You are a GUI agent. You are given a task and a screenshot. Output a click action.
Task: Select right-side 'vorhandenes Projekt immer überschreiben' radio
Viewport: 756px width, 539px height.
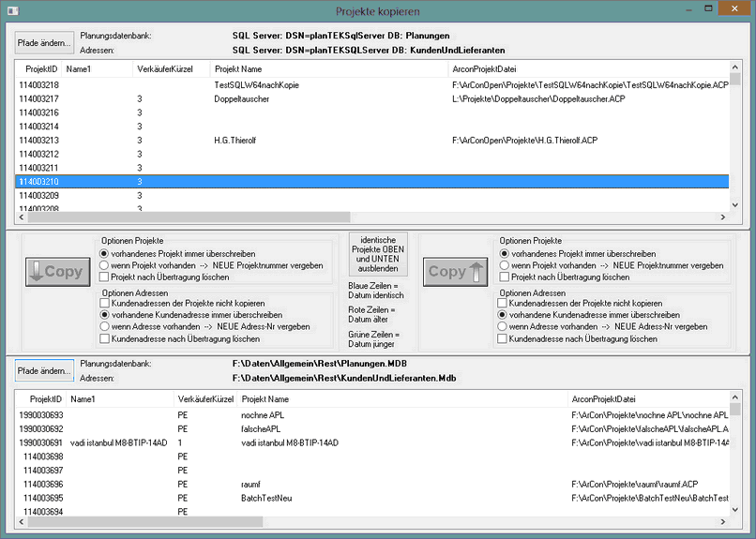pos(505,253)
